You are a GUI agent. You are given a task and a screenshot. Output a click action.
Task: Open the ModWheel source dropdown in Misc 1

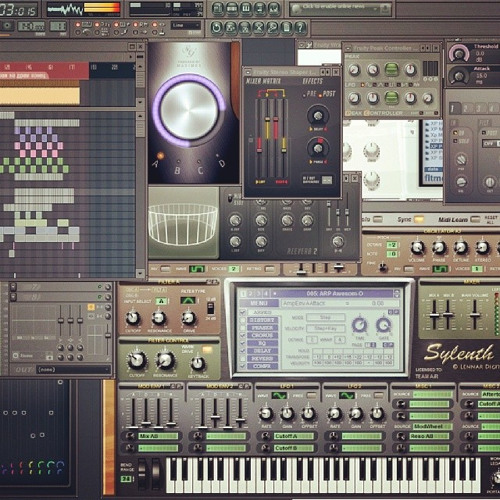point(433,426)
